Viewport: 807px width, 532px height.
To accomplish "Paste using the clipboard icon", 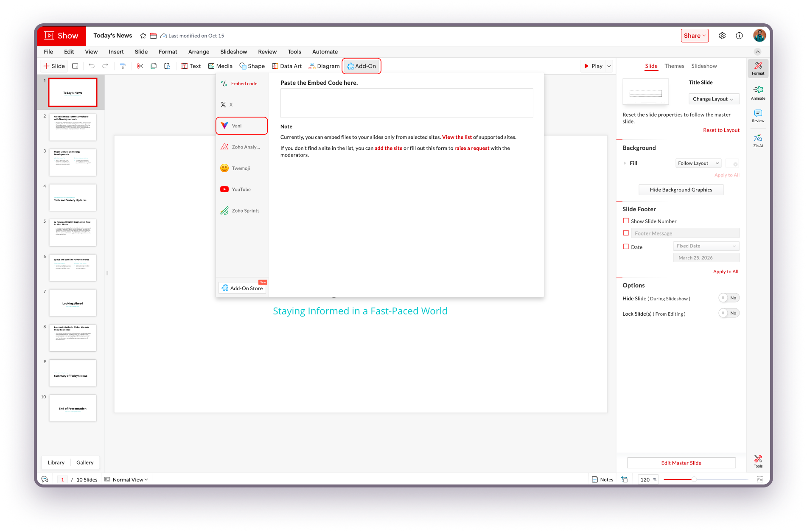I will pyautogui.click(x=167, y=66).
